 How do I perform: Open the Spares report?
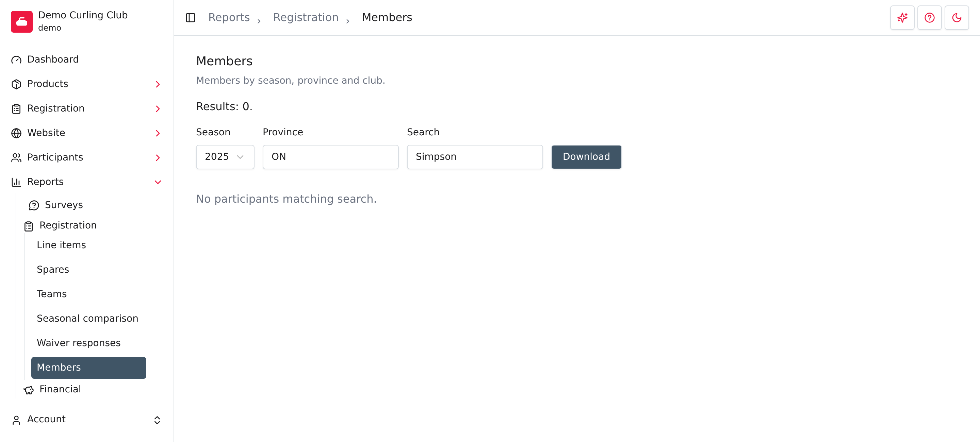53,270
